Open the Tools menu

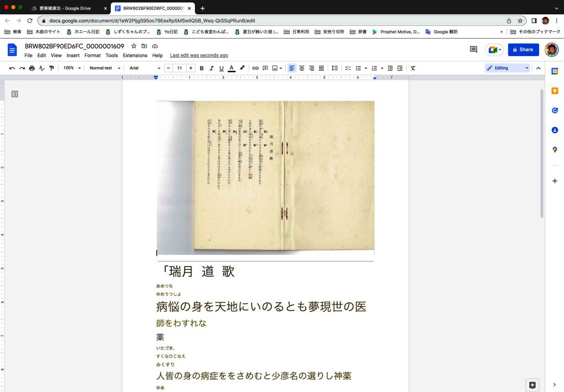111,56
